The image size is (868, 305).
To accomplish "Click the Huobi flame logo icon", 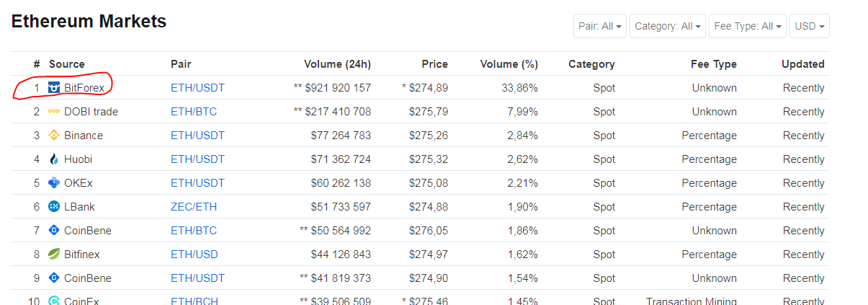I will coord(54,159).
